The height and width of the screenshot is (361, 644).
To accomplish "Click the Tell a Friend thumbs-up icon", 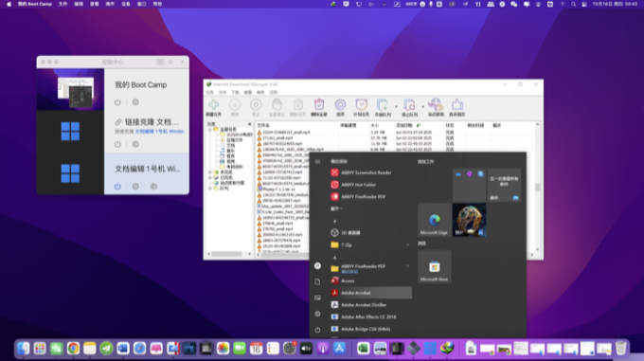I will click(456, 105).
